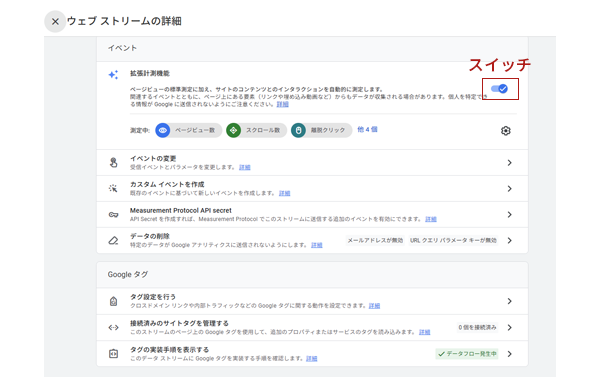Show the 他 4 個 more events link
Image resolution: width=600 pixels, height=388 pixels.
[367, 129]
